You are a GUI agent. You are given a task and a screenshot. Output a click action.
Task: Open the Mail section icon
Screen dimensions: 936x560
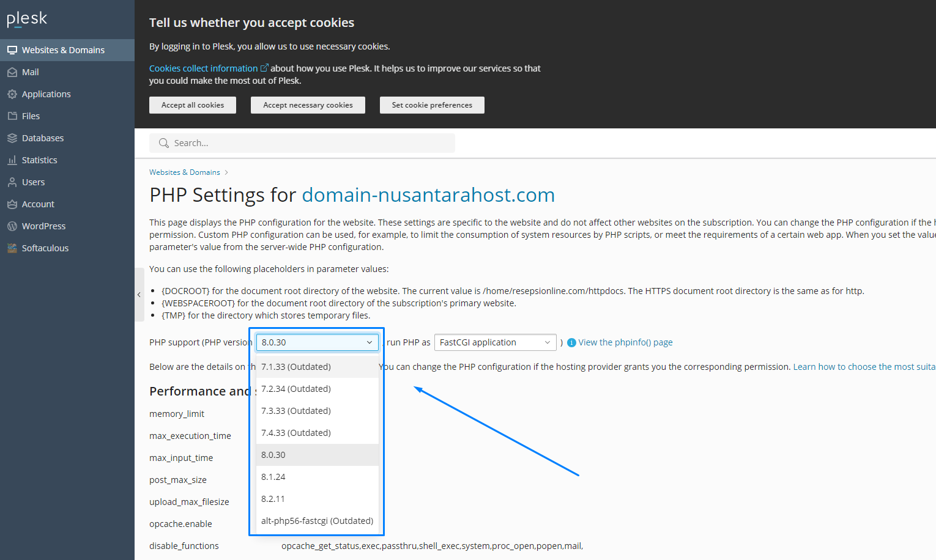(x=12, y=72)
